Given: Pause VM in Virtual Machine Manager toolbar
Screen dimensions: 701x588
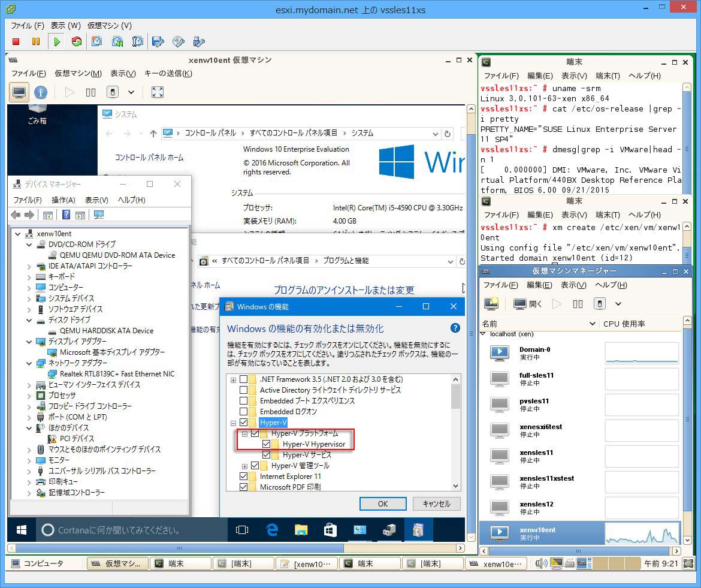Looking at the screenshot, I should click(x=578, y=304).
